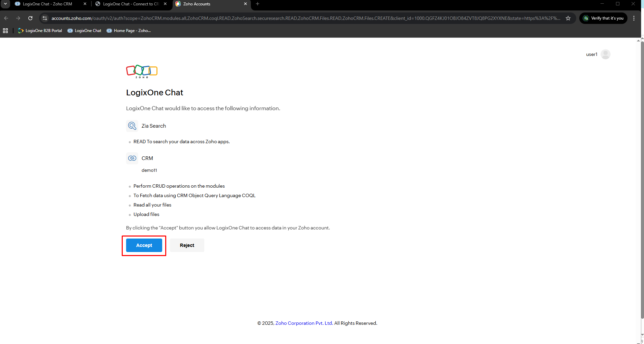Click the Verify that it's you button
This screenshot has height=344, width=644.
pos(603,18)
